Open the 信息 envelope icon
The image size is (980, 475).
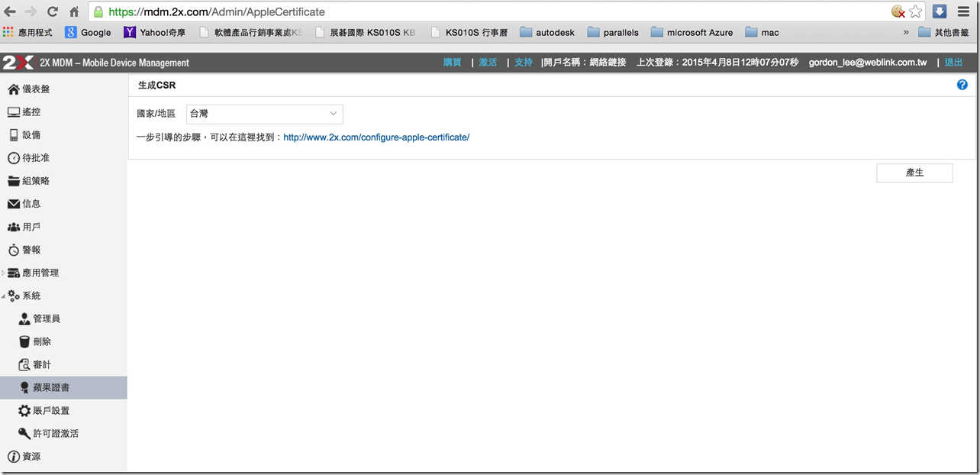(14, 204)
